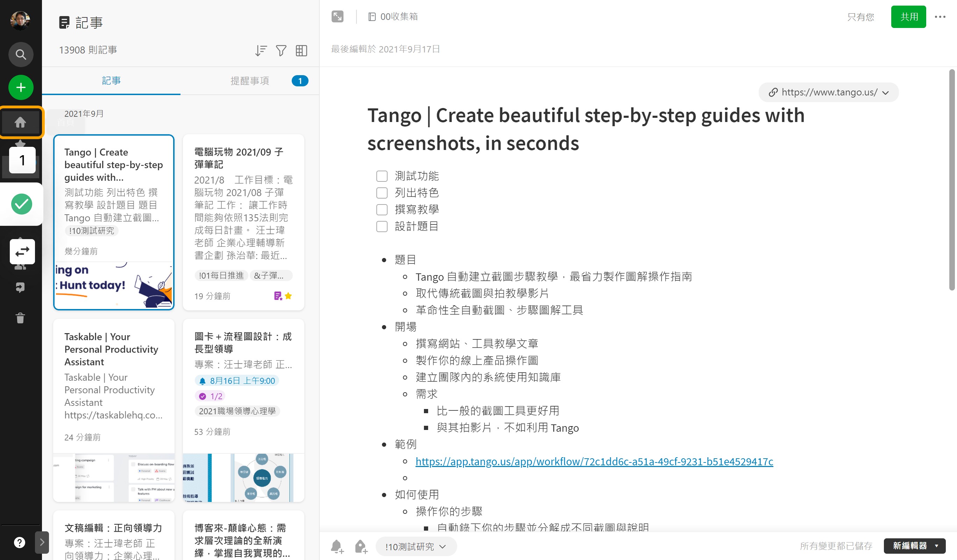Image resolution: width=957 pixels, height=560 pixels.
Task: Create a new note with green plus button
Action: coord(21,88)
